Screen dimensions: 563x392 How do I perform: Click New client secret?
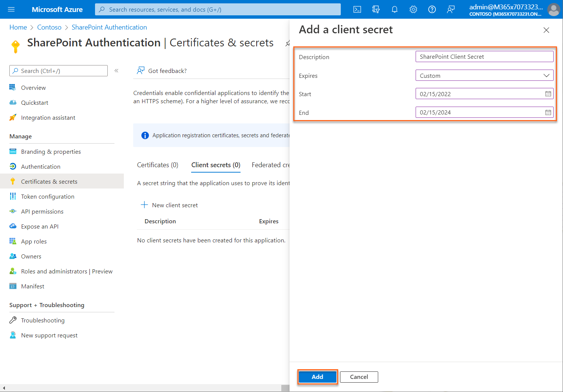[169, 205]
